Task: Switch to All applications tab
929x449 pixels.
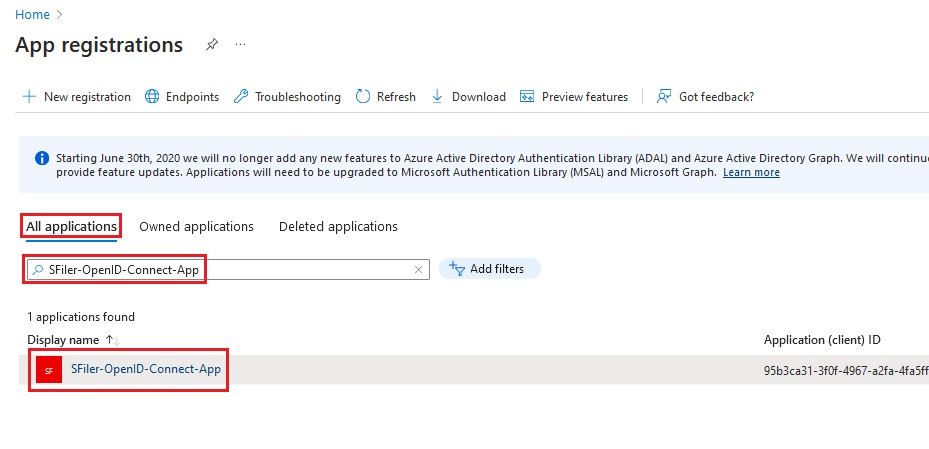Action: click(x=72, y=226)
